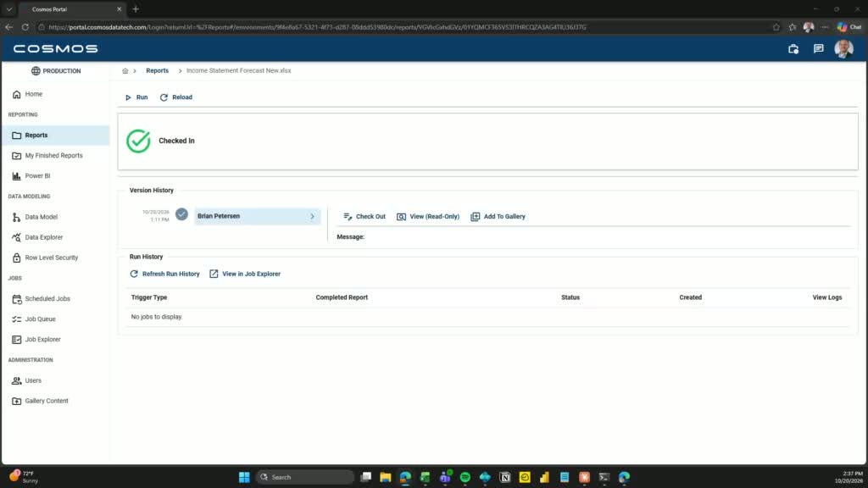Open Scheduled Jobs
868x488 pixels.
pos(42,299)
